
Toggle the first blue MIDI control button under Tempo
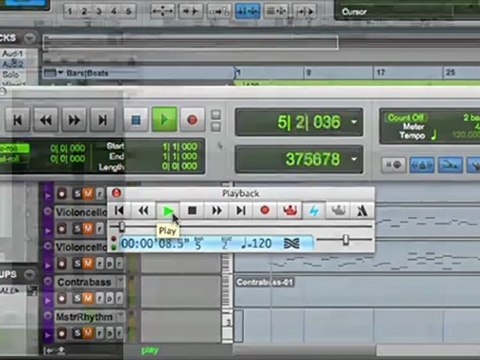pyautogui.click(x=422, y=164)
